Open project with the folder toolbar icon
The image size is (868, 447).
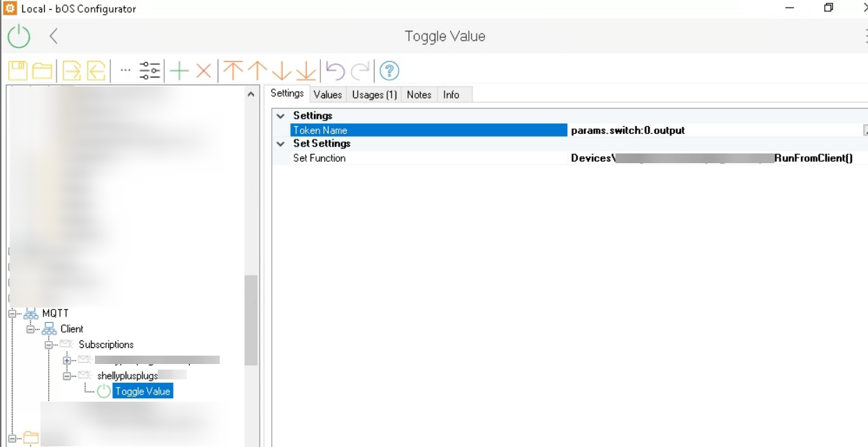coord(42,70)
